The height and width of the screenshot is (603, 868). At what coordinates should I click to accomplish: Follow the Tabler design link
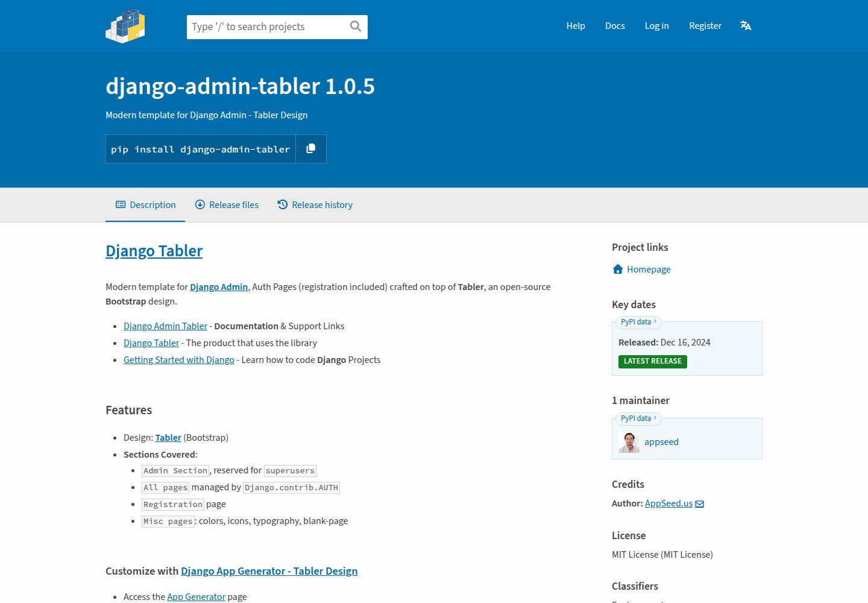(168, 438)
